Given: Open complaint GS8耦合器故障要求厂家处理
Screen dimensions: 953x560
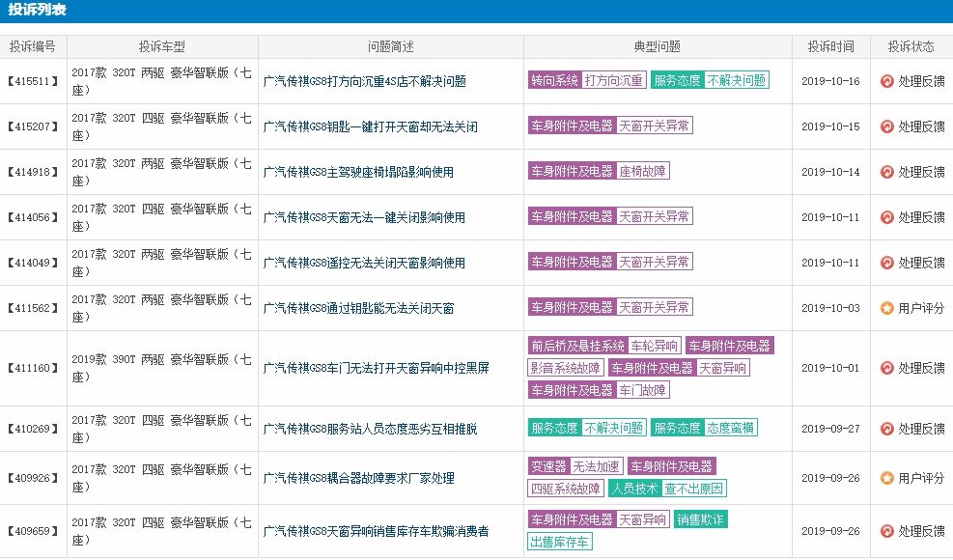Looking at the screenshot, I should point(358,479).
